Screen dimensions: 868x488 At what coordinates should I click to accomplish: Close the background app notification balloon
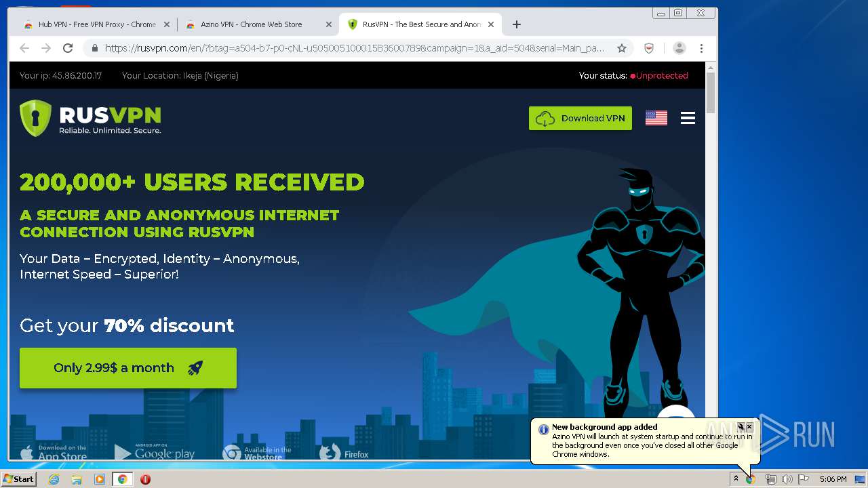(749, 427)
